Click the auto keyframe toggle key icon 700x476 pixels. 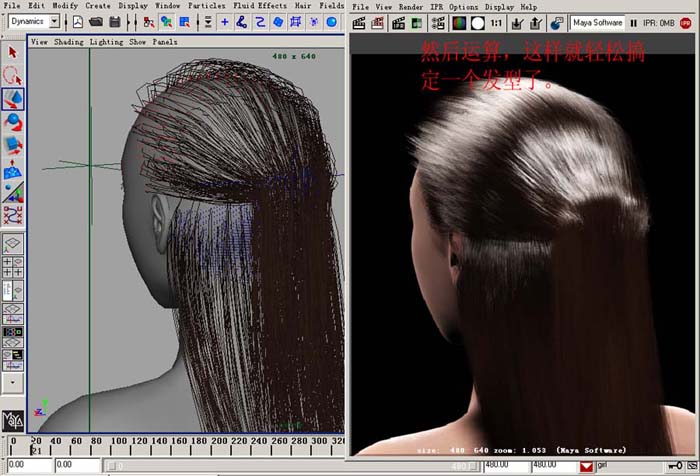click(x=675, y=466)
